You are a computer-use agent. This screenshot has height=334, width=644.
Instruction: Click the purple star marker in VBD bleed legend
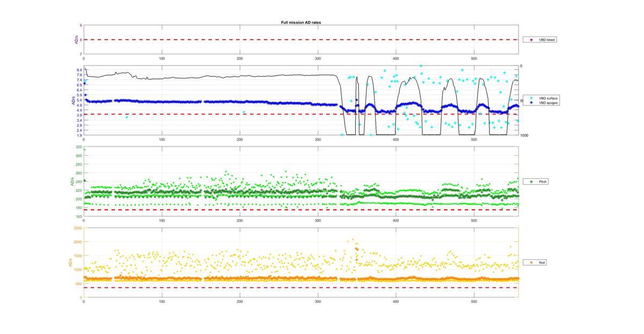(531, 40)
